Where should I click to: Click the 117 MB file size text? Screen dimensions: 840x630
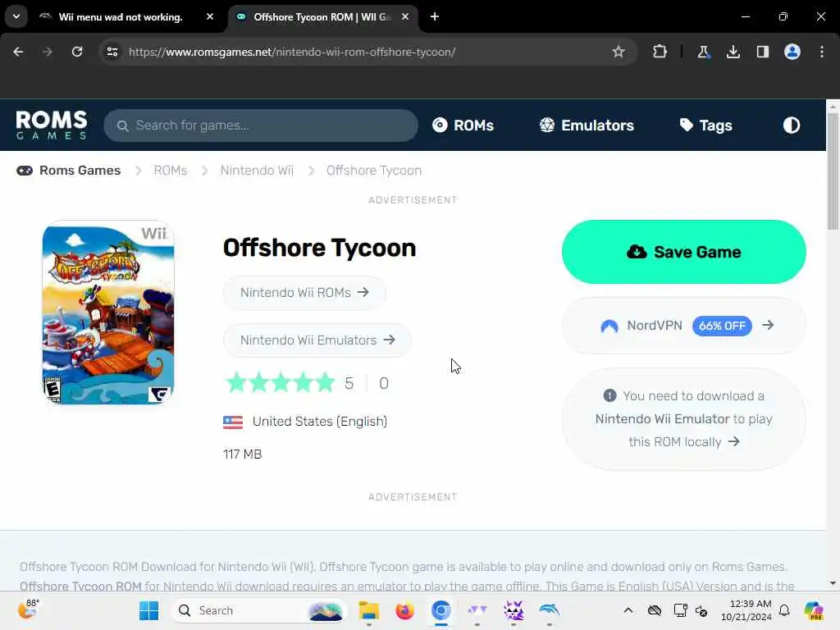pos(243,454)
